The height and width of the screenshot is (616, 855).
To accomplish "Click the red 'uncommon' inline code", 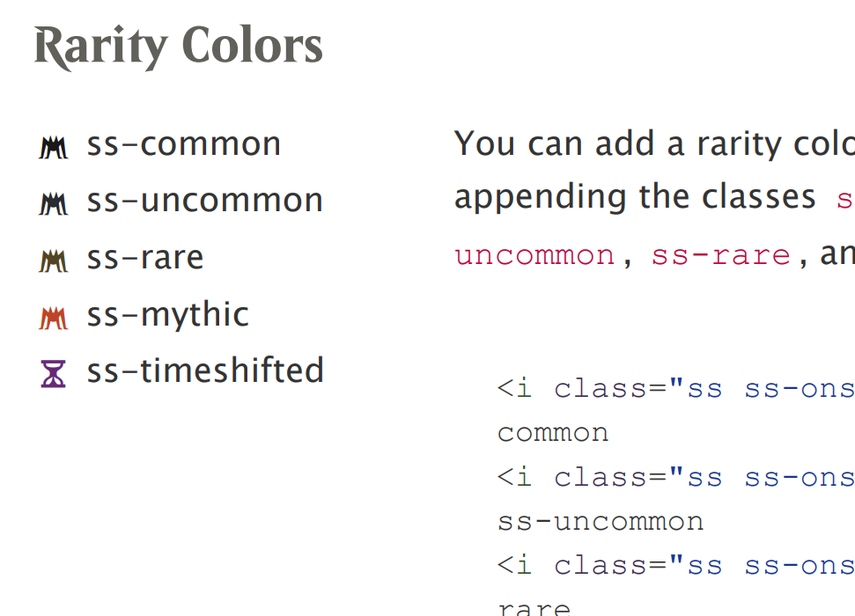I will click(534, 256).
